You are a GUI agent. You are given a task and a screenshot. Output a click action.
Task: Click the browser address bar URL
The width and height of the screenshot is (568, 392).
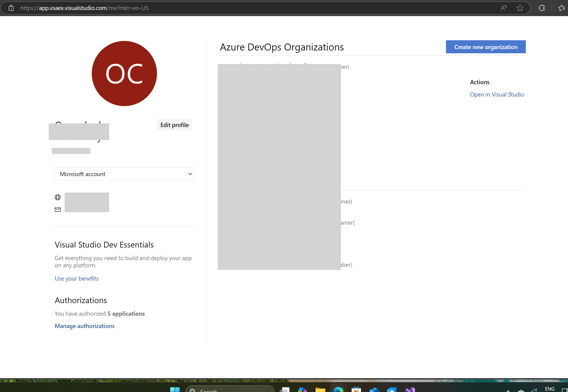pos(84,8)
